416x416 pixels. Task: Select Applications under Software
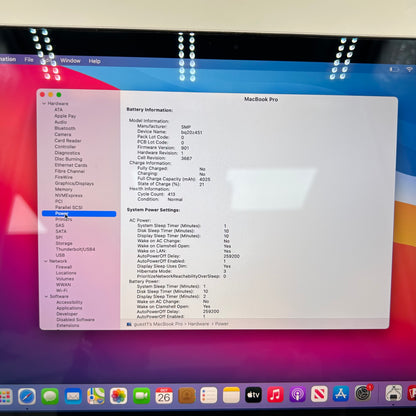[x=69, y=308]
